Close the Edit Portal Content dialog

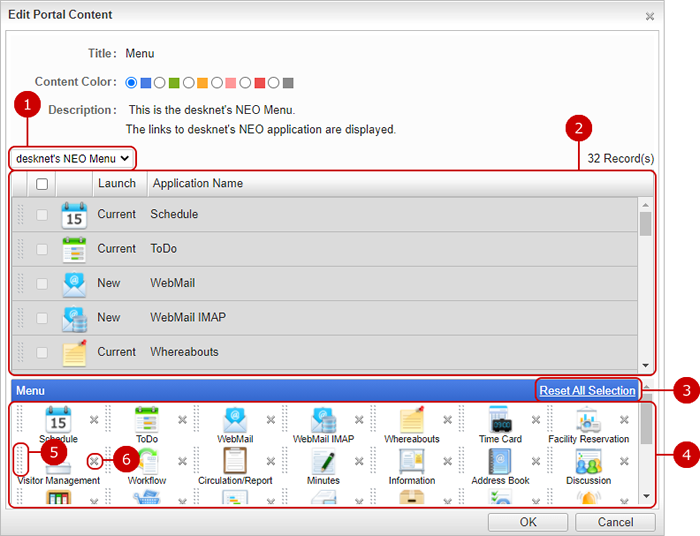[x=650, y=17]
